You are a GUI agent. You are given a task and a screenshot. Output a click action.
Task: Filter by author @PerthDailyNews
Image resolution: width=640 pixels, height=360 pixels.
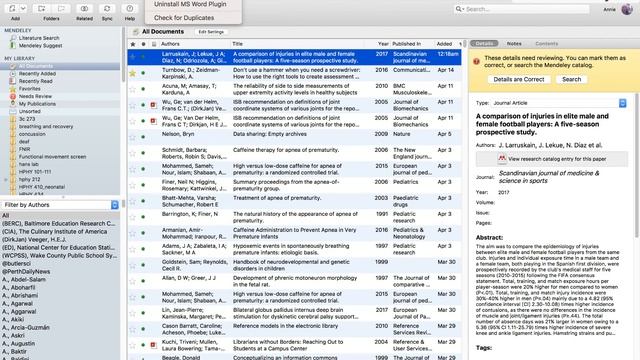coord(26,271)
